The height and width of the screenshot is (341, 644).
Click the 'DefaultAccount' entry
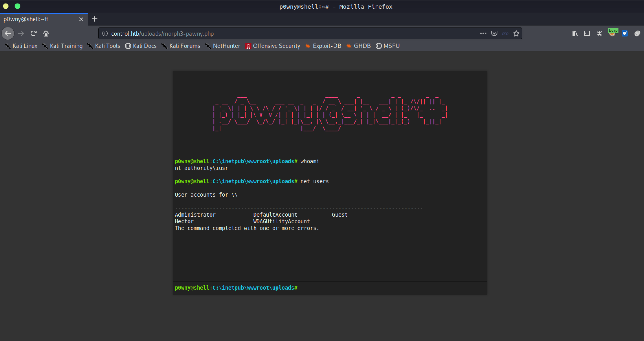click(x=275, y=215)
